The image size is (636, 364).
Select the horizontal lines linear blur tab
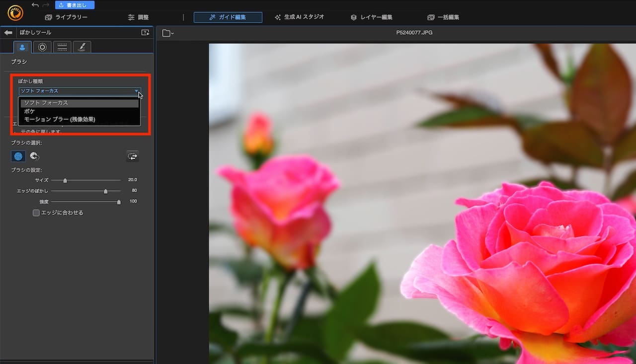point(62,47)
